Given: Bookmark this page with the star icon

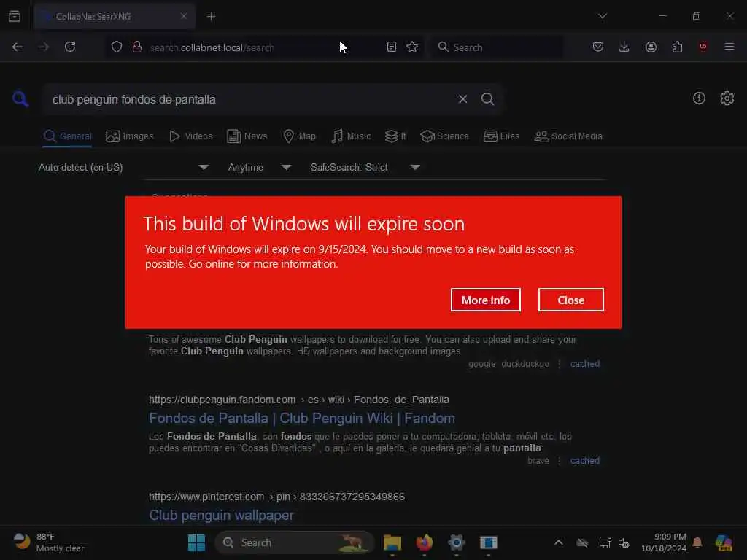Looking at the screenshot, I should (412, 47).
